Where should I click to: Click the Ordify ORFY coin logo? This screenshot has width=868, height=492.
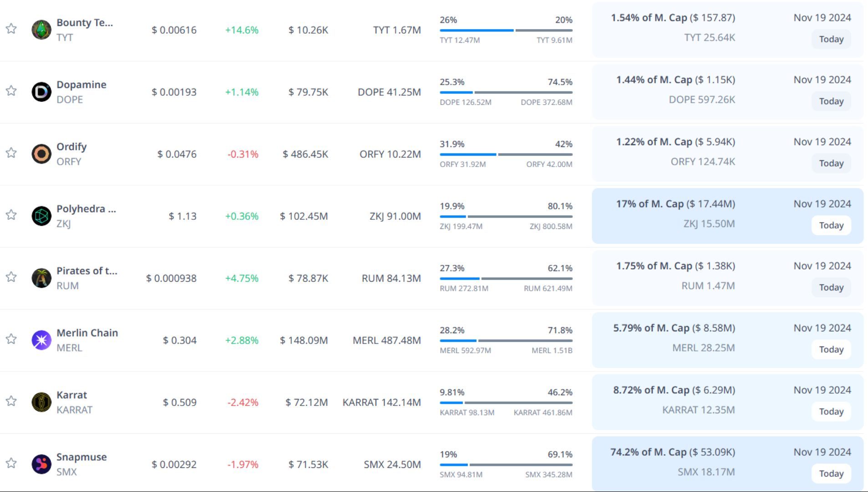tap(41, 154)
